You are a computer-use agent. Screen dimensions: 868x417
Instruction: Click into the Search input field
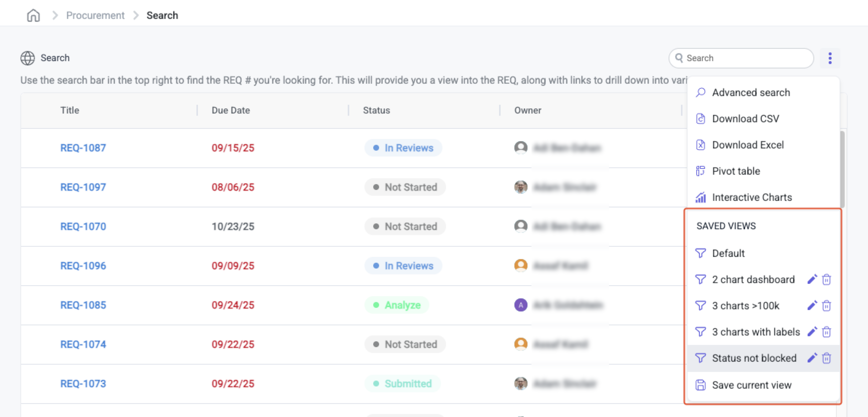point(746,58)
